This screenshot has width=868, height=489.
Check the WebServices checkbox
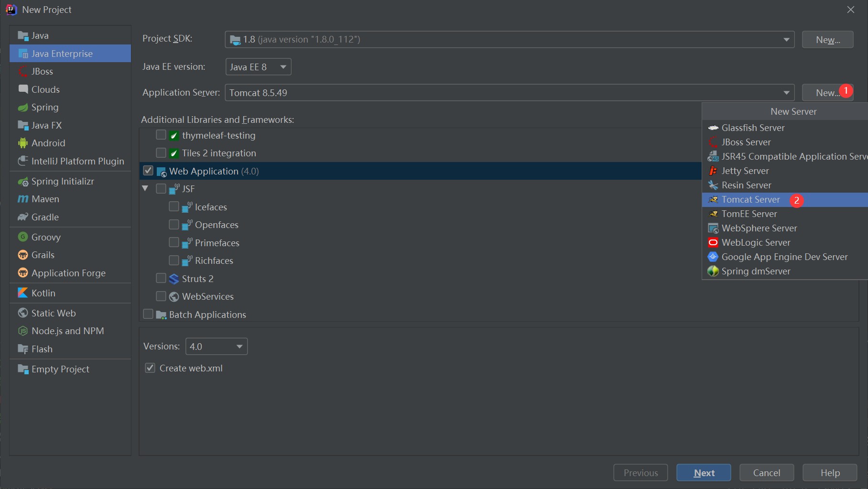tap(161, 296)
